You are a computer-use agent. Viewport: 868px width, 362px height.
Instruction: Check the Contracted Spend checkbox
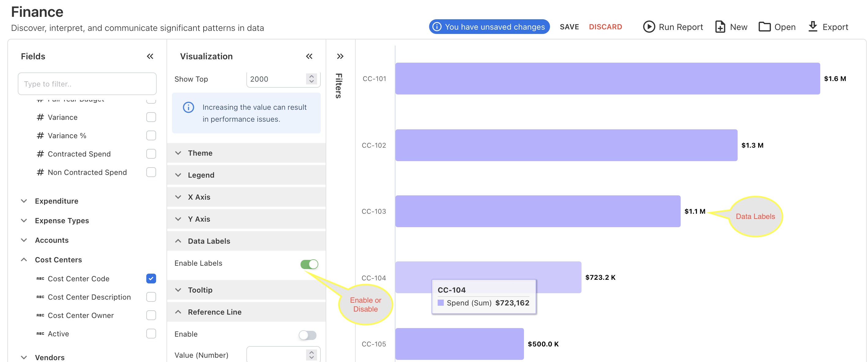click(x=151, y=154)
